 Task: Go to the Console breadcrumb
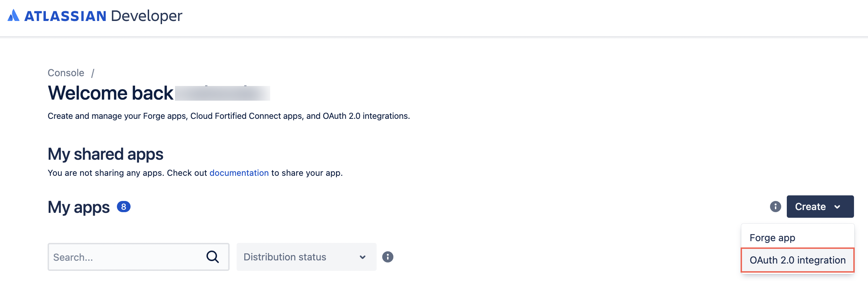point(66,73)
